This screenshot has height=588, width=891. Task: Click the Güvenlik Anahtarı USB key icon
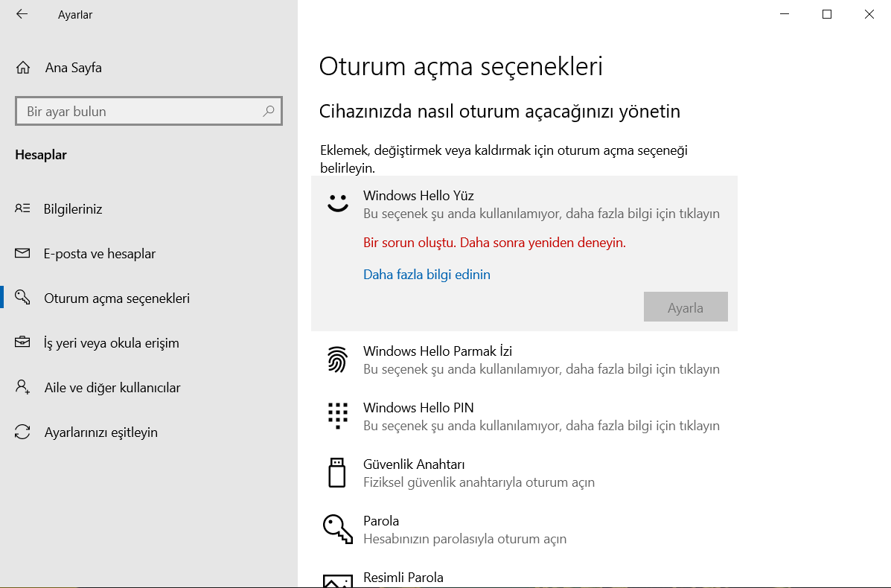[x=337, y=472]
